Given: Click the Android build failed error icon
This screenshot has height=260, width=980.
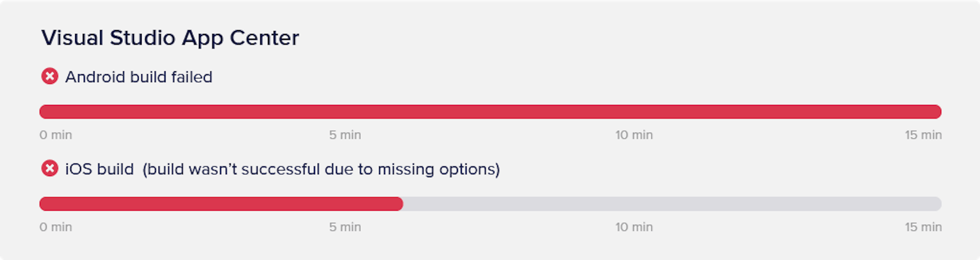Looking at the screenshot, I should pos(49,76).
